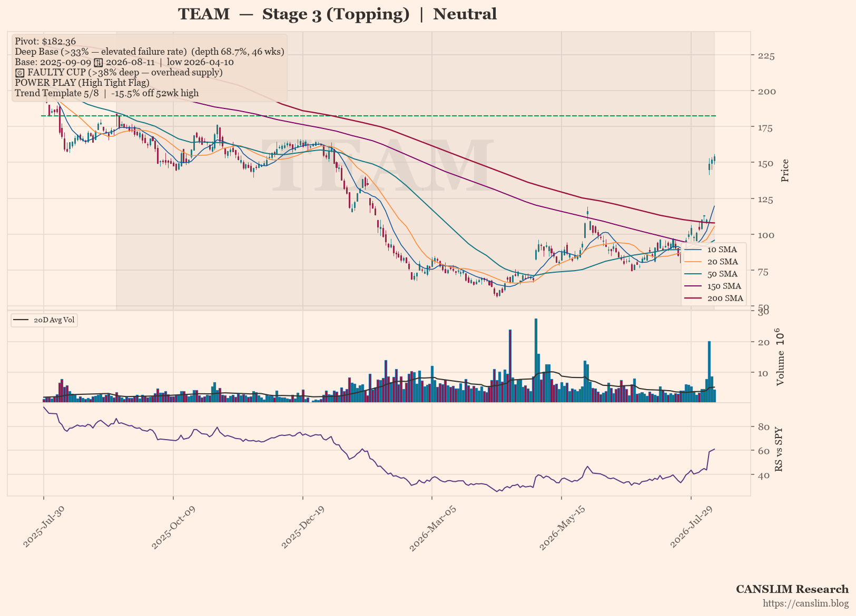
Task: Click the price axis tick '175'
Action: tap(766, 127)
